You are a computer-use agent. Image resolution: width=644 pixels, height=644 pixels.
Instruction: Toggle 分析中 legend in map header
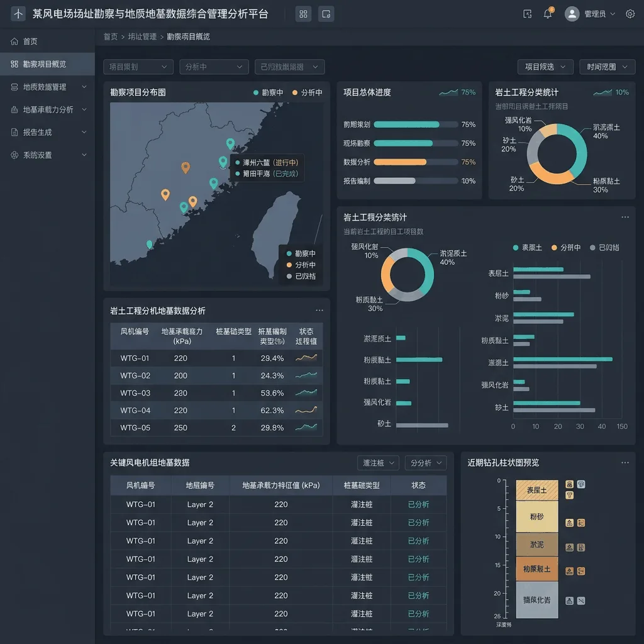tap(307, 92)
